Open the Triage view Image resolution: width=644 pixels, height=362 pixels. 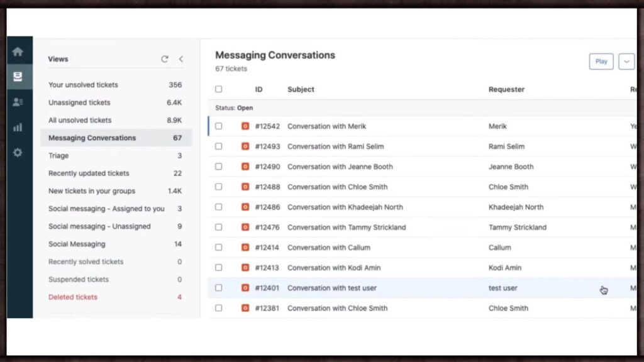(116, 156)
